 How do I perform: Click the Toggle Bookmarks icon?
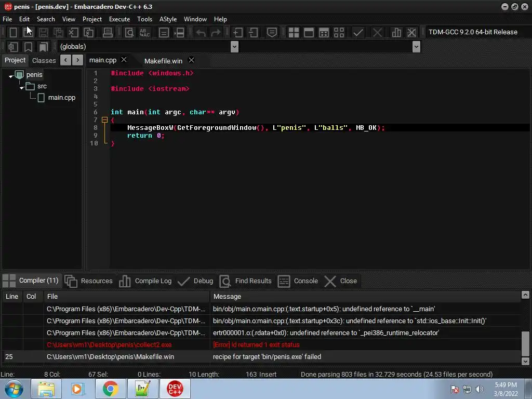click(28, 47)
